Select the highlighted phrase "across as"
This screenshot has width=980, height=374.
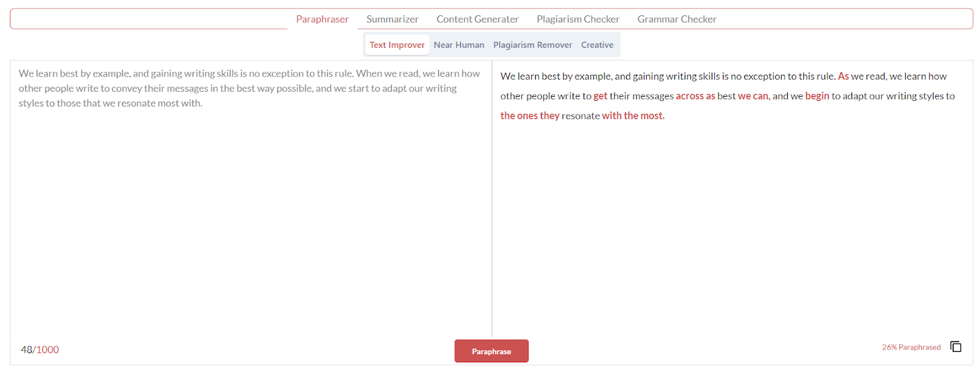click(x=695, y=96)
